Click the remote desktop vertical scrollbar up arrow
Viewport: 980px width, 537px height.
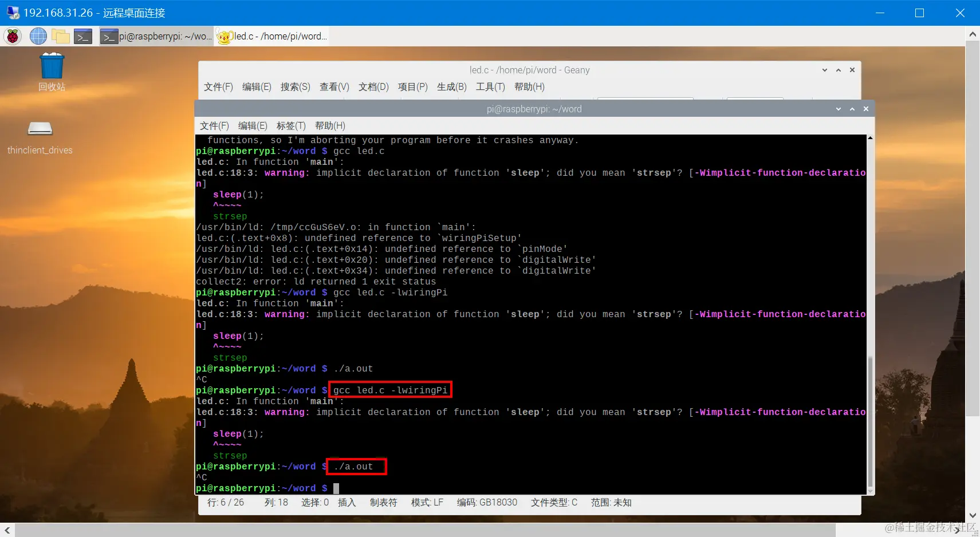[973, 34]
